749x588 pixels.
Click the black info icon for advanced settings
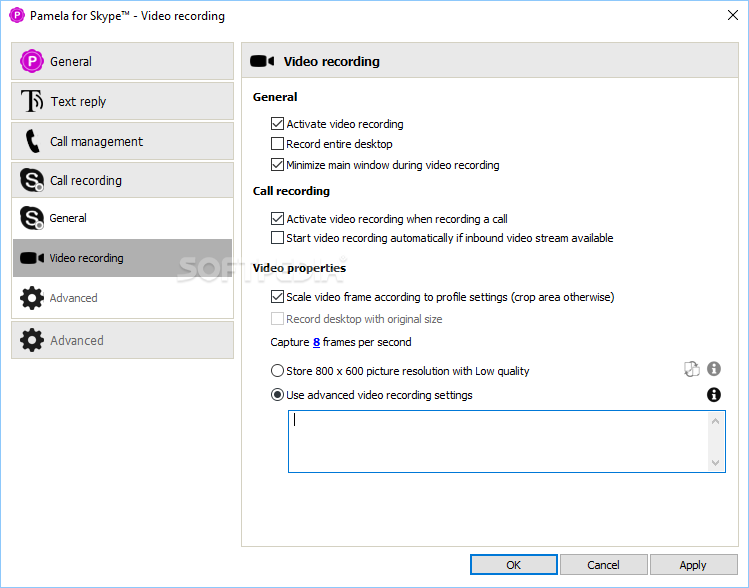coord(714,395)
